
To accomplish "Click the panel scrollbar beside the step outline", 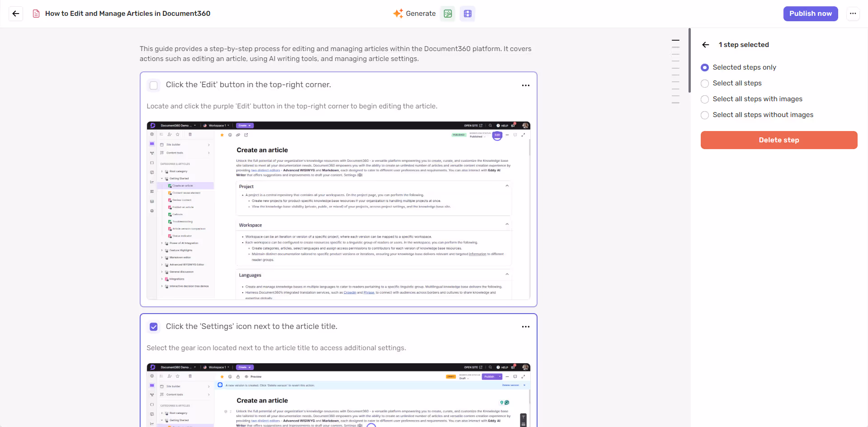I will click(x=689, y=60).
